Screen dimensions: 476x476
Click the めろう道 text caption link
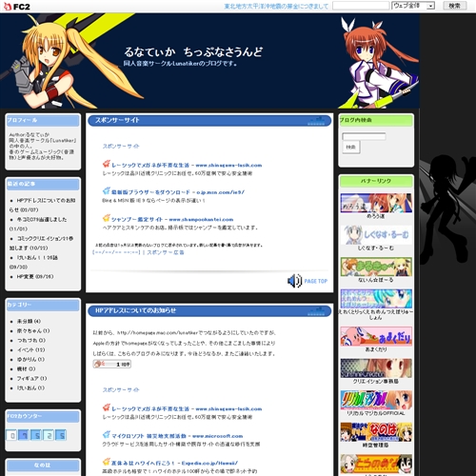(376, 216)
